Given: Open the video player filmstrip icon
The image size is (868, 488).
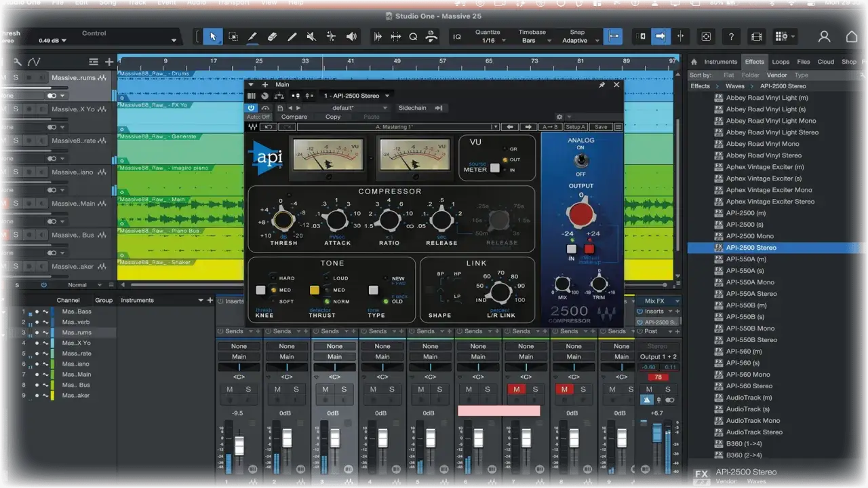Looking at the screenshot, I should pos(757,37).
